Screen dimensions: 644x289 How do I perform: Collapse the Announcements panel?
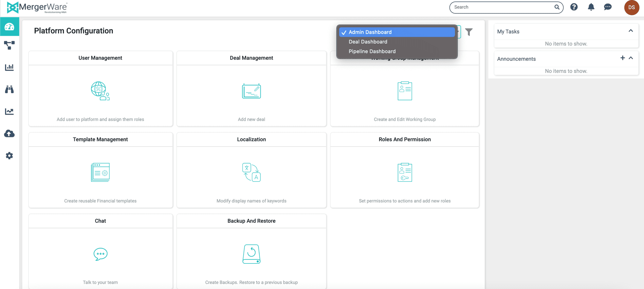(630, 58)
